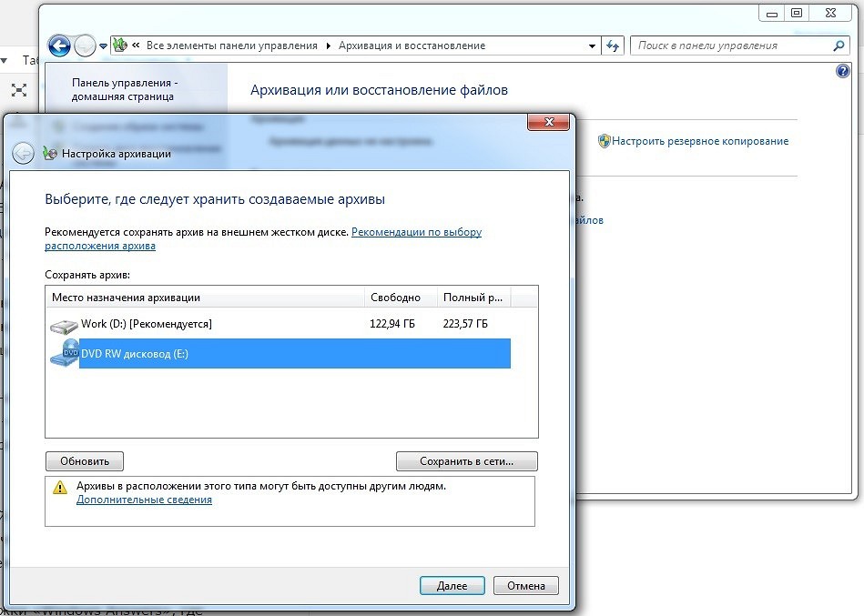Viewport: 864px width, 616px height.
Task: Open archive location recommendations link
Action: pos(263,239)
